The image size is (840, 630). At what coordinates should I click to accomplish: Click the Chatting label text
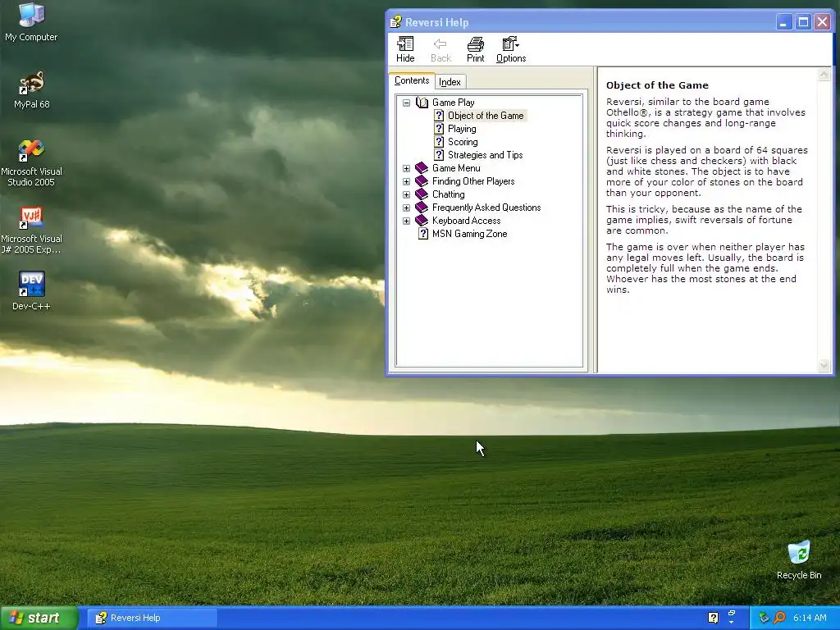pos(449,194)
